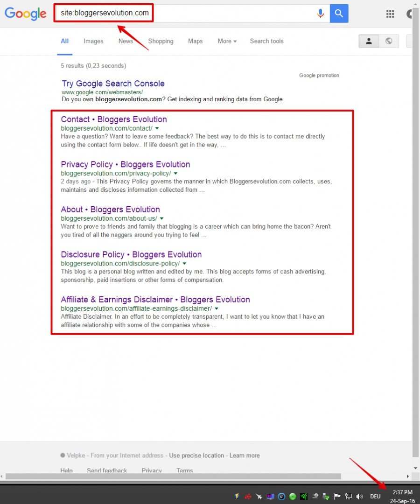Switch to private results person icon
This screenshot has height=504, width=420.
[369, 41]
